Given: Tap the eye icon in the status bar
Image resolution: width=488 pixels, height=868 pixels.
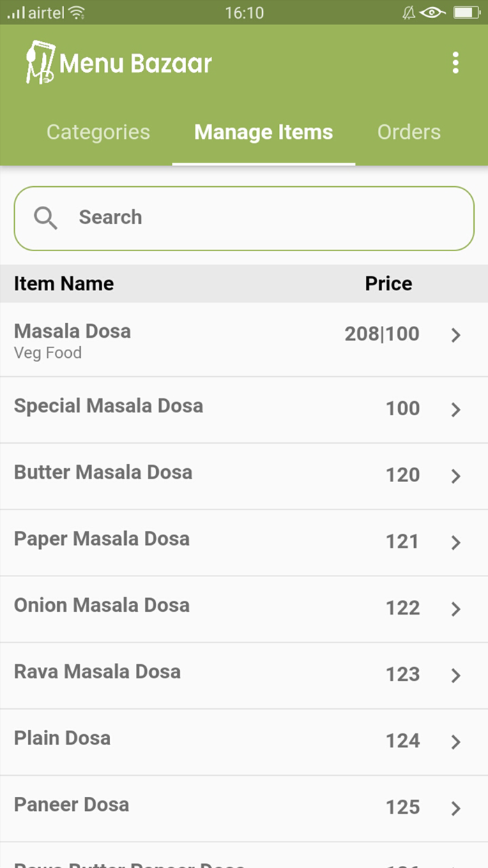Looking at the screenshot, I should [431, 12].
